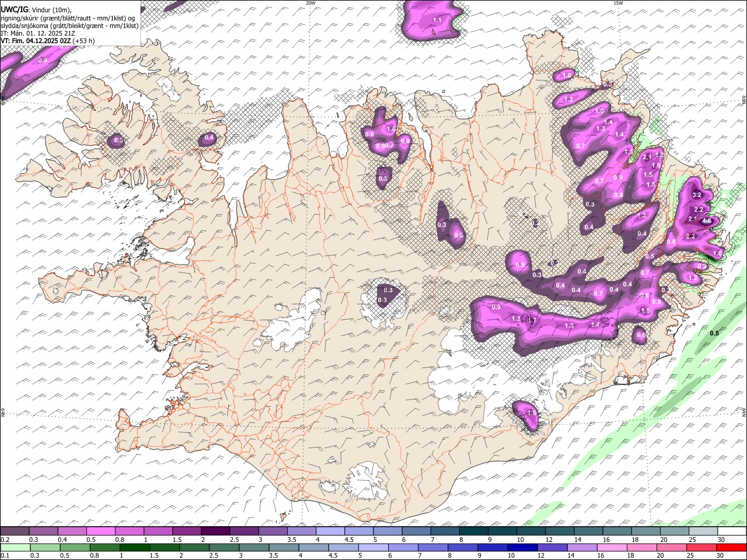Click the '1.0' value in the northeast peninsula
This screenshot has width=747, height=560.
(567, 75)
